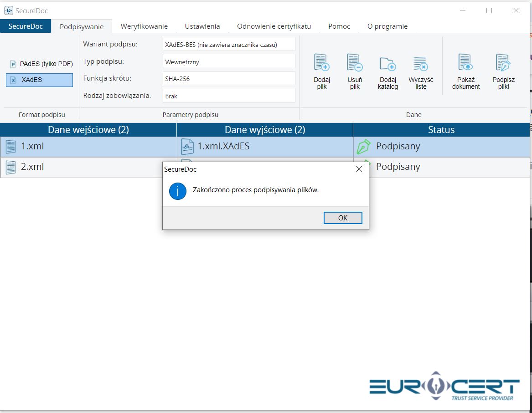Image resolution: width=532 pixels, height=413 pixels.
Task: Select PAdES (tylko PDF) signature format
Action: 41,64
